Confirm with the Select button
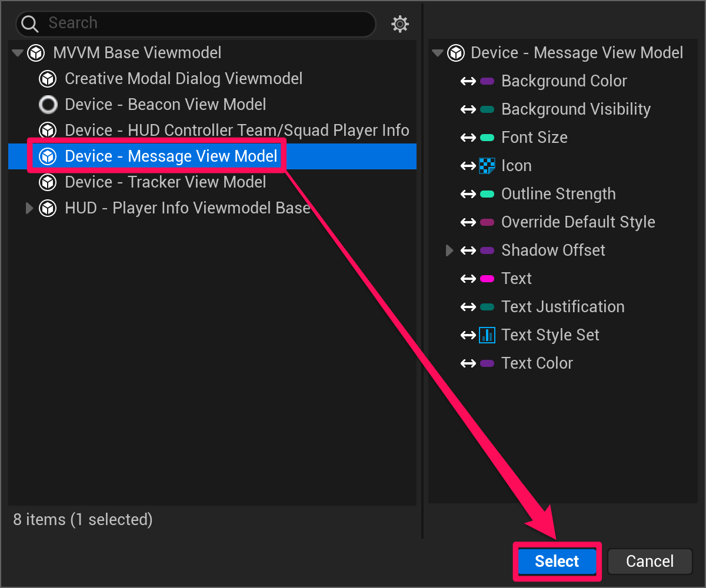The image size is (706, 588). pos(556,561)
